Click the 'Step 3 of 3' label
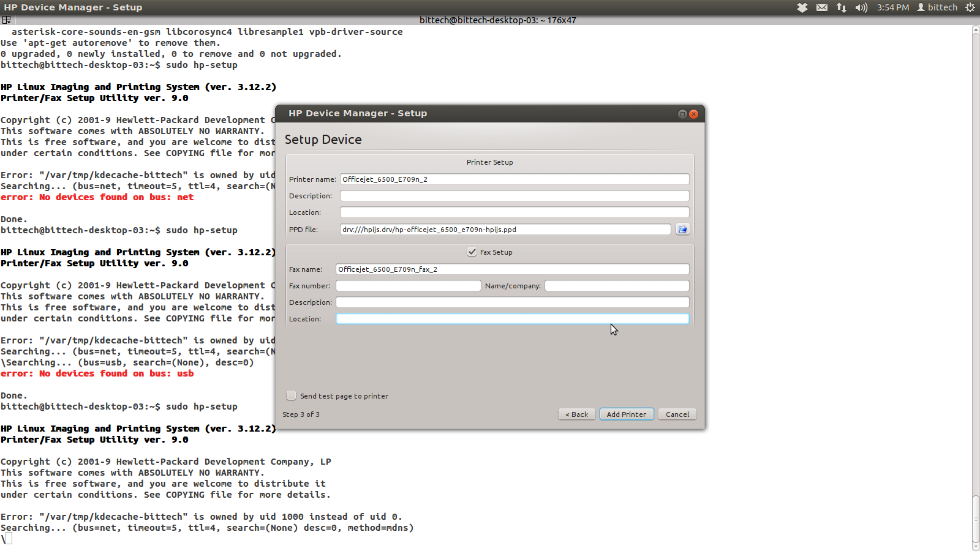980x551 pixels. coord(301,414)
